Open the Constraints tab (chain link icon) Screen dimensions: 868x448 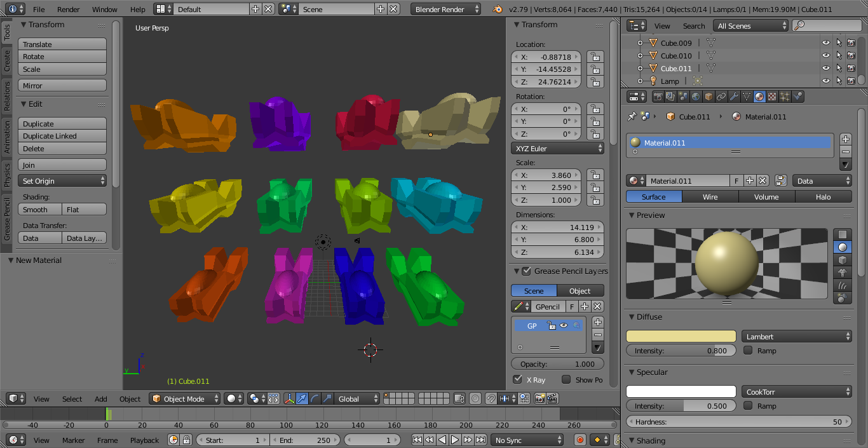[721, 97]
